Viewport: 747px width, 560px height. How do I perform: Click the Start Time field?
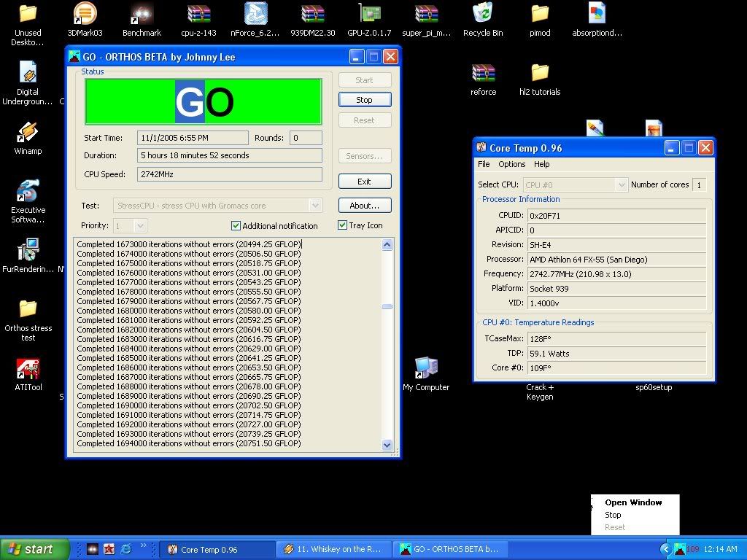[193, 138]
